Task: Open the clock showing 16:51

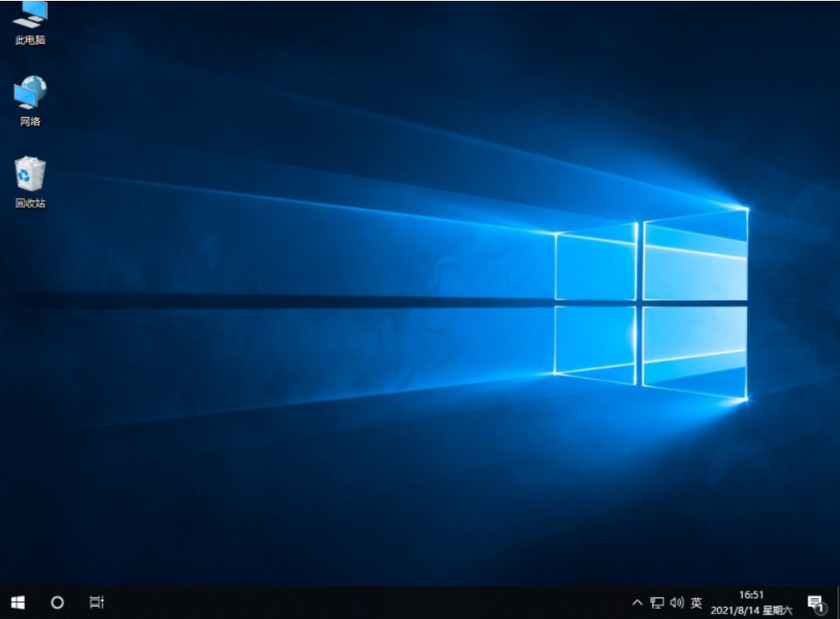Action: [751, 603]
